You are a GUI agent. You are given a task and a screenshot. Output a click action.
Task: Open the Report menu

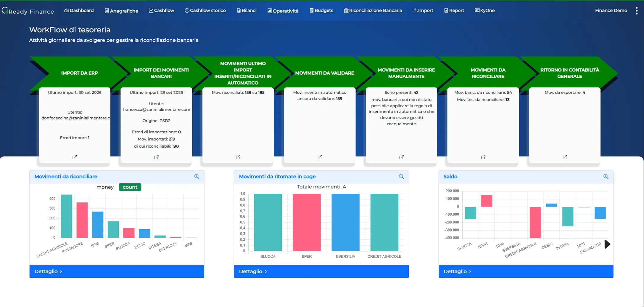(x=454, y=10)
